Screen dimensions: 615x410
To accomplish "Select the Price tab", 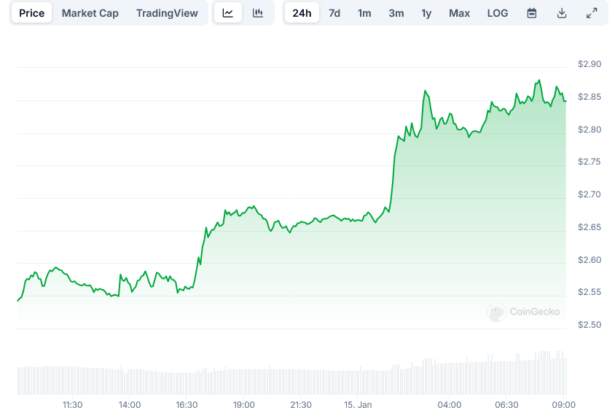I will [x=32, y=13].
